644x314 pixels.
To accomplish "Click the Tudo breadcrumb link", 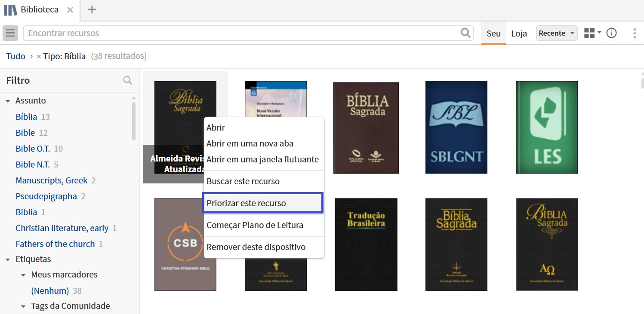I will tap(16, 56).
